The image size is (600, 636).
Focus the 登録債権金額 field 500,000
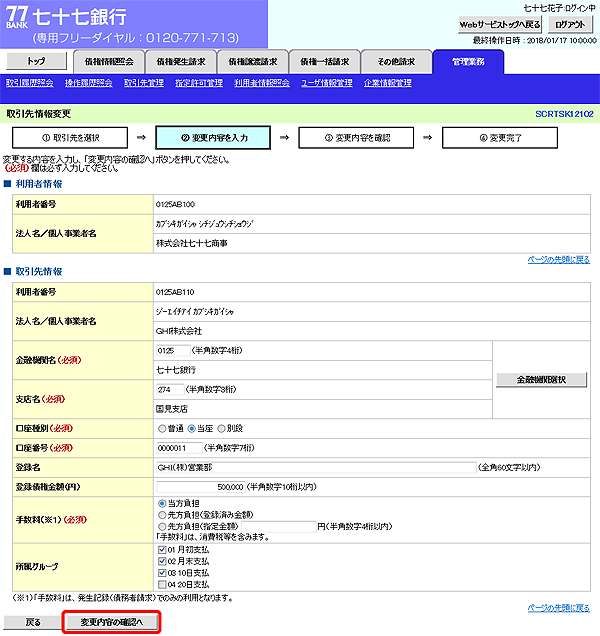click(200, 487)
